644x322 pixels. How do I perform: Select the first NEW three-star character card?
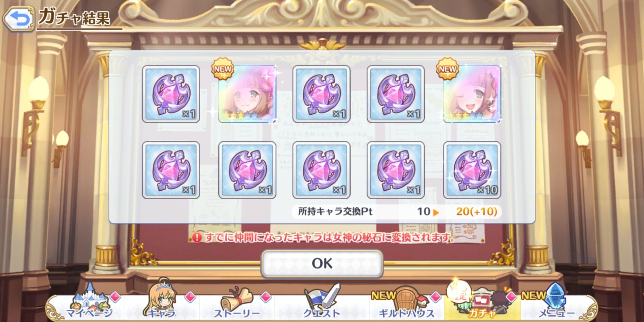click(247, 94)
